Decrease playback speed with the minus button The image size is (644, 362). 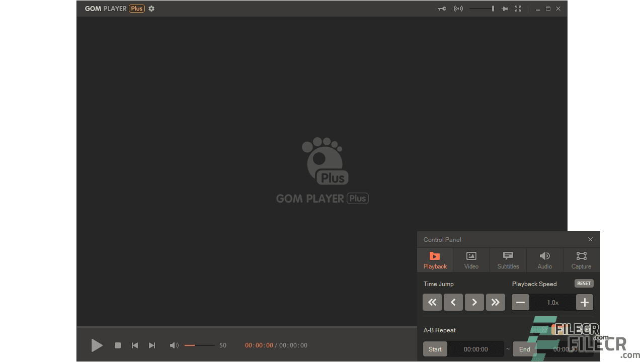(x=520, y=302)
